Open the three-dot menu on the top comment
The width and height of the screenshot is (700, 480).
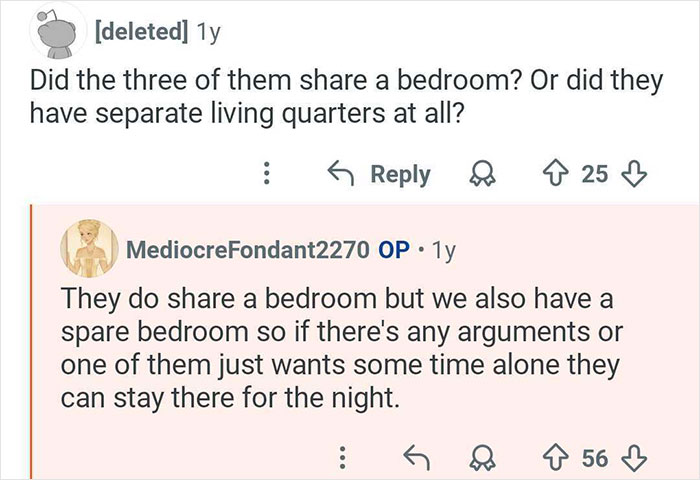click(x=266, y=174)
